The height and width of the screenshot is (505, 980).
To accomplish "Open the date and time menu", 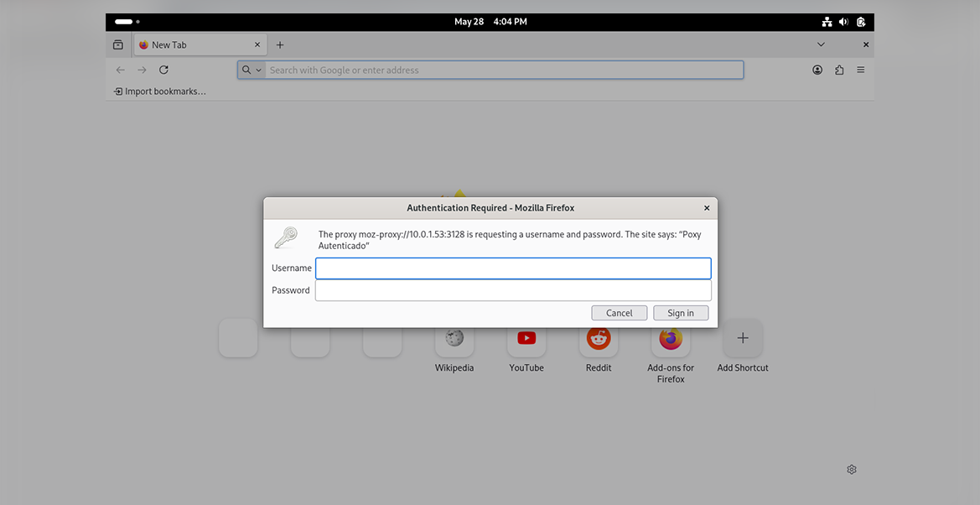I will [490, 22].
